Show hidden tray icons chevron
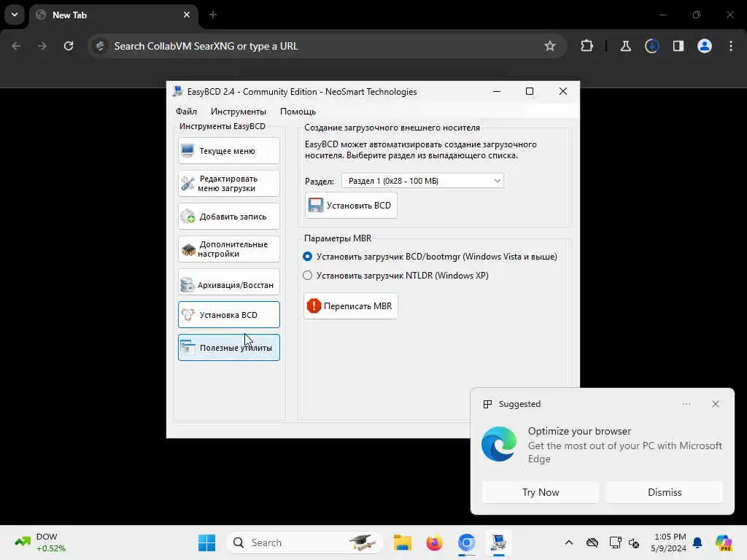 click(569, 542)
